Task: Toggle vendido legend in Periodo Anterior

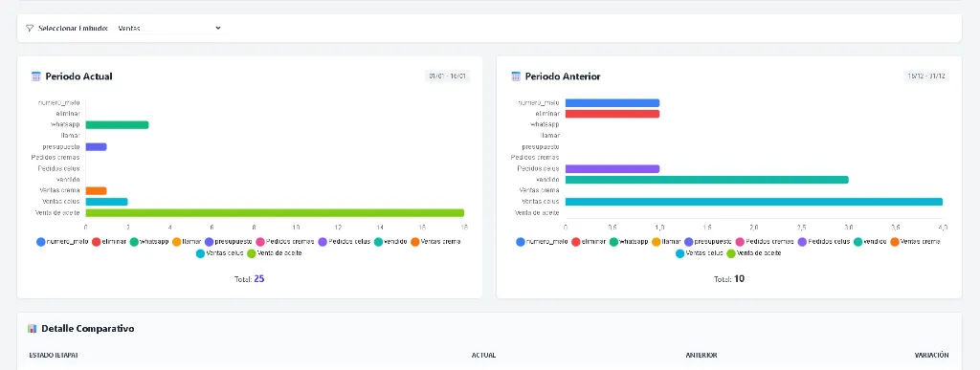Action: point(871,242)
